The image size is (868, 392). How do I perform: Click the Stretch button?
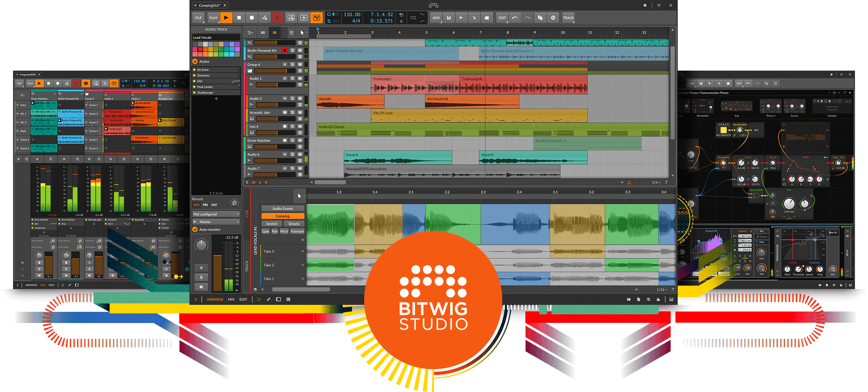coord(271,224)
